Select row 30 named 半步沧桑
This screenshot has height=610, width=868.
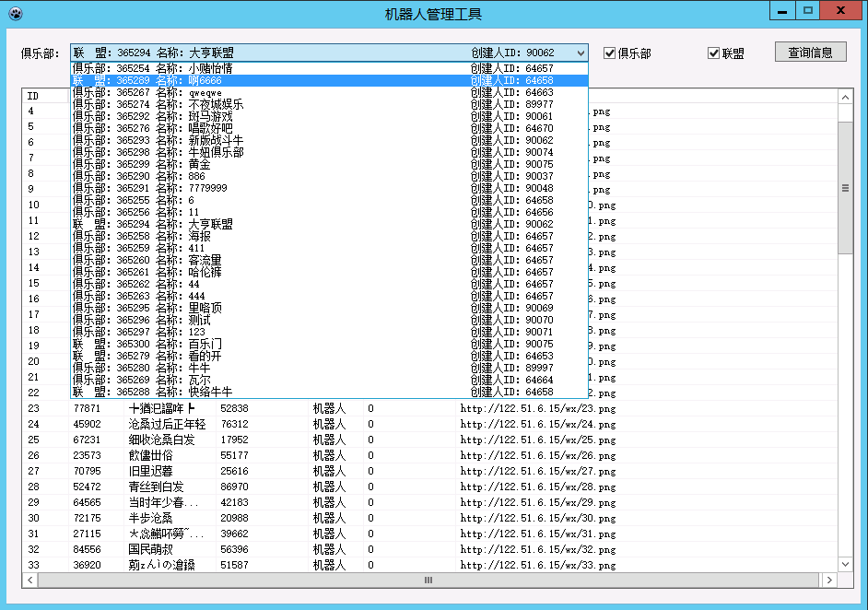(150, 518)
